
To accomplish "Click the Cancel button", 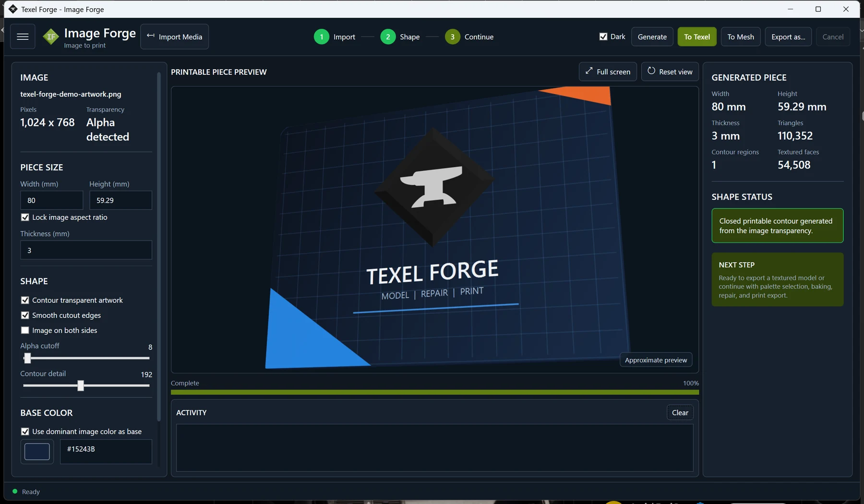I will click(x=833, y=36).
